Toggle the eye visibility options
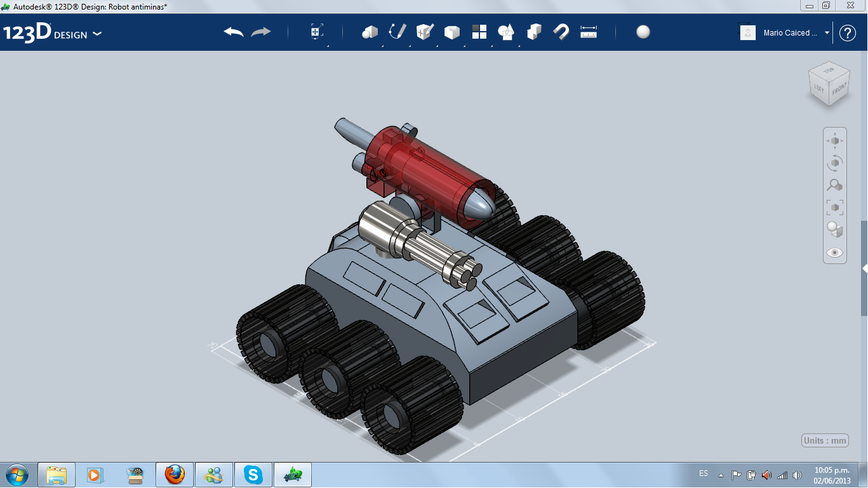Viewport: 868px width, 488px height. (x=835, y=253)
